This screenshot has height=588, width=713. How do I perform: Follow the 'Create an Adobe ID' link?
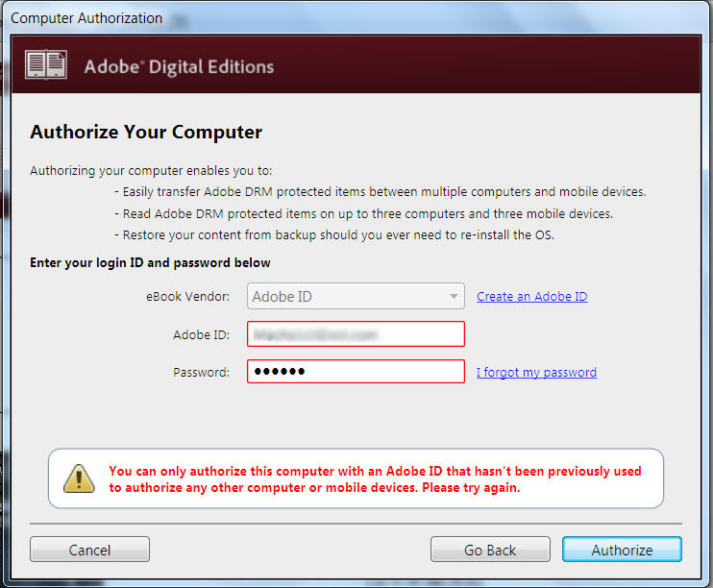(531, 297)
